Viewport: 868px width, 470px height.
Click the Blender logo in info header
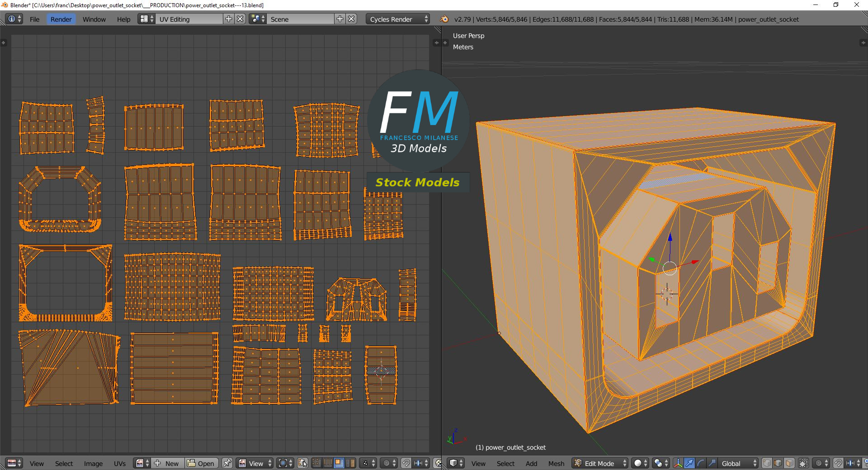(x=444, y=19)
